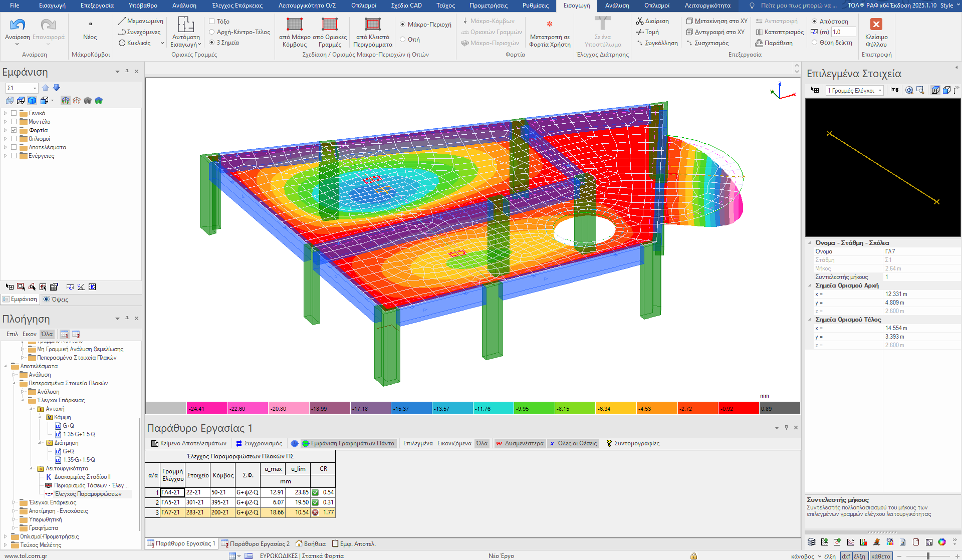Click the Αναίρεση undo icon
The height and width of the screenshot is (560, 962).
pyautogui.click(x=18, y=25)
